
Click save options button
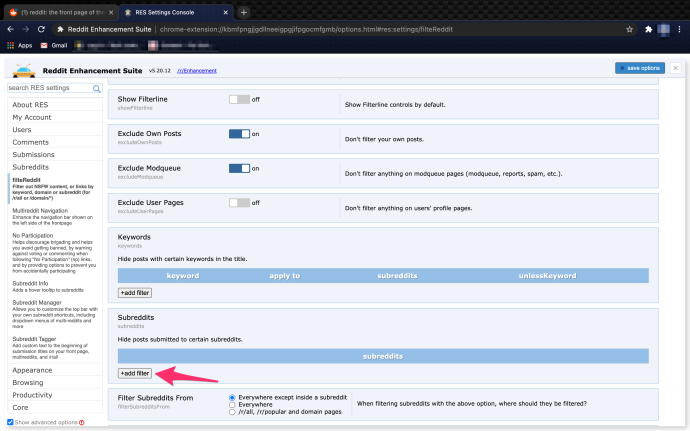(640, 68)
